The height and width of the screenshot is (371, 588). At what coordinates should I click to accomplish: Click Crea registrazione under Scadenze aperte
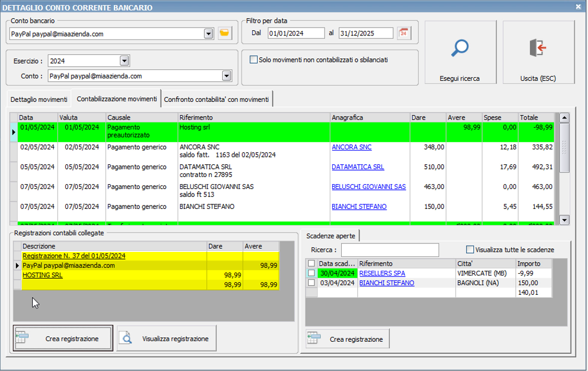tap(348, 339)
